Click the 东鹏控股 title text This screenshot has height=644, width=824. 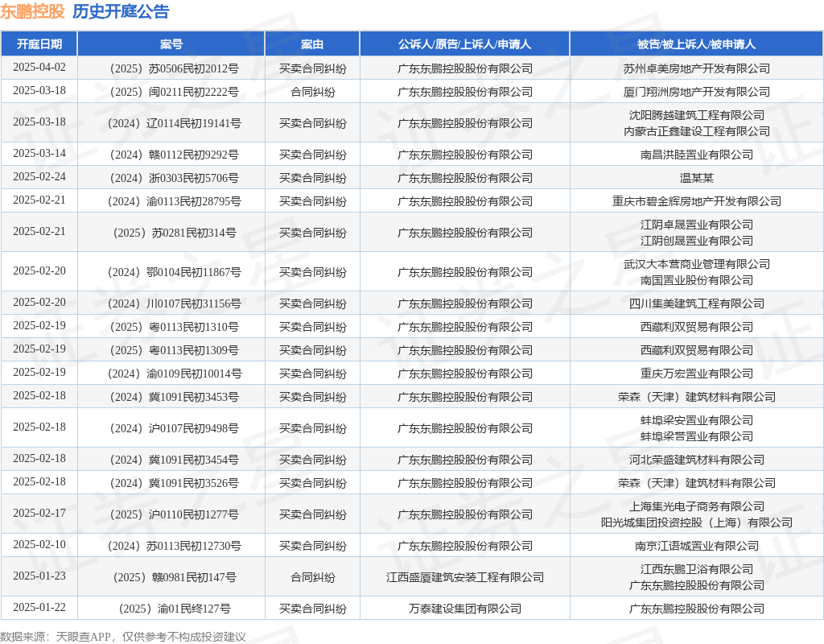pos(32,11)
